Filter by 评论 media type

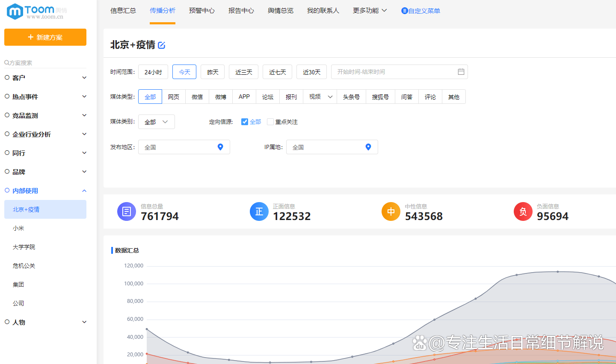pos(430,97)
